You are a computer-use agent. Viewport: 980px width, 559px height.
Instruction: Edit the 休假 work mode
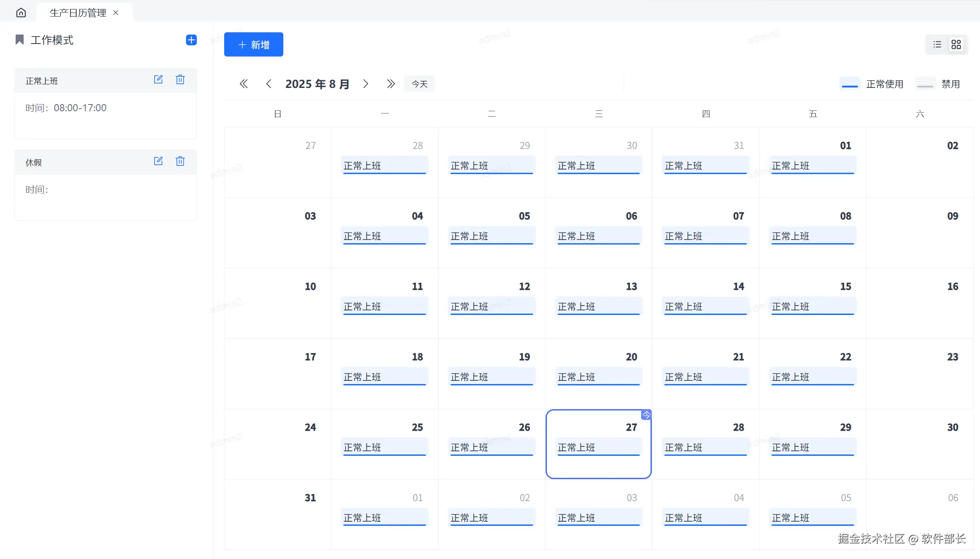click(158, 162)
